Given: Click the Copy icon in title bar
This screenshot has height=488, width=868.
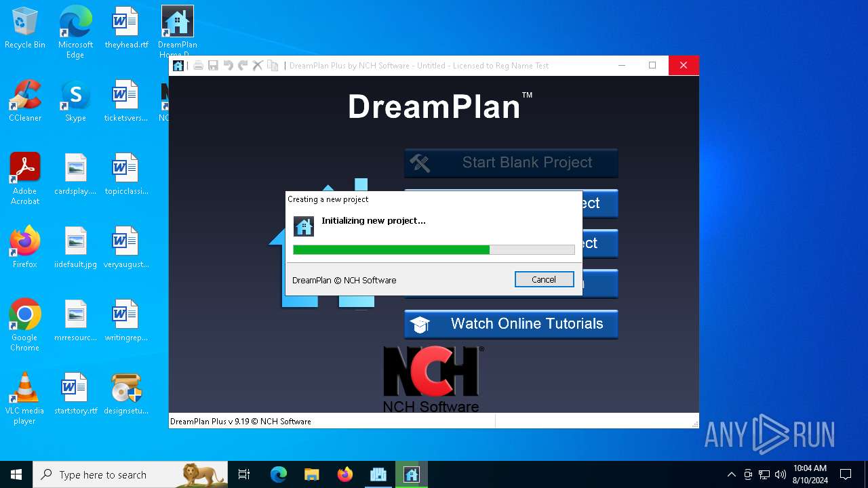Looking at the screenshot, I should tap(273, 66).
